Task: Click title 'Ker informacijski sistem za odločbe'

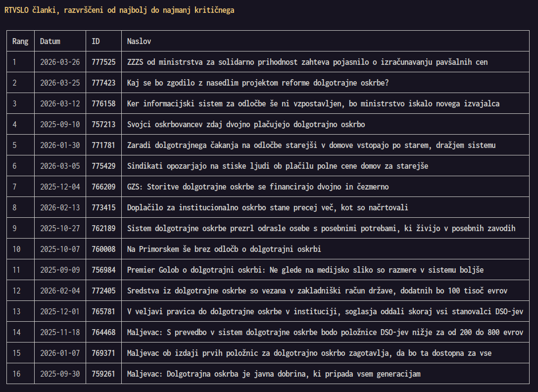Action: click(x=196, y=103)
